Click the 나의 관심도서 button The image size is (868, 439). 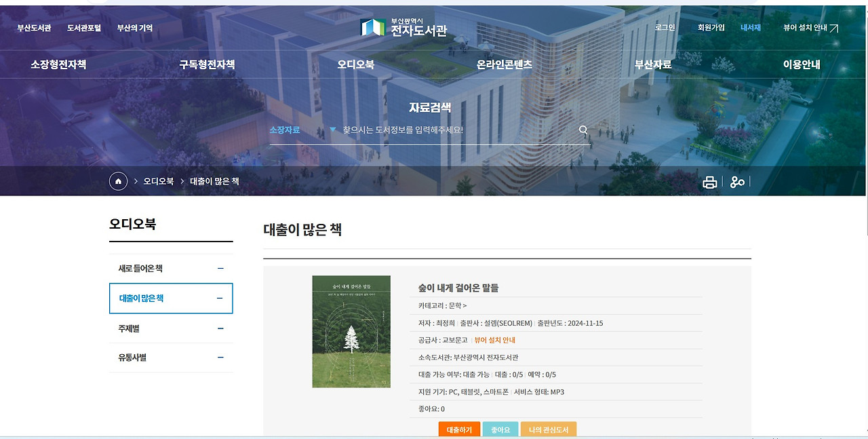tap(549, 429)
